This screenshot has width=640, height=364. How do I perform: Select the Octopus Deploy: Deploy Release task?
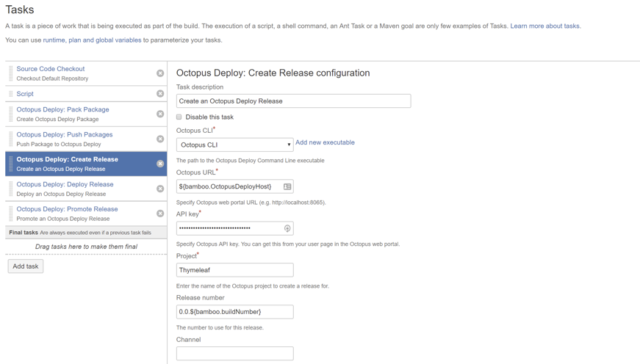click(x=65, y=185)
